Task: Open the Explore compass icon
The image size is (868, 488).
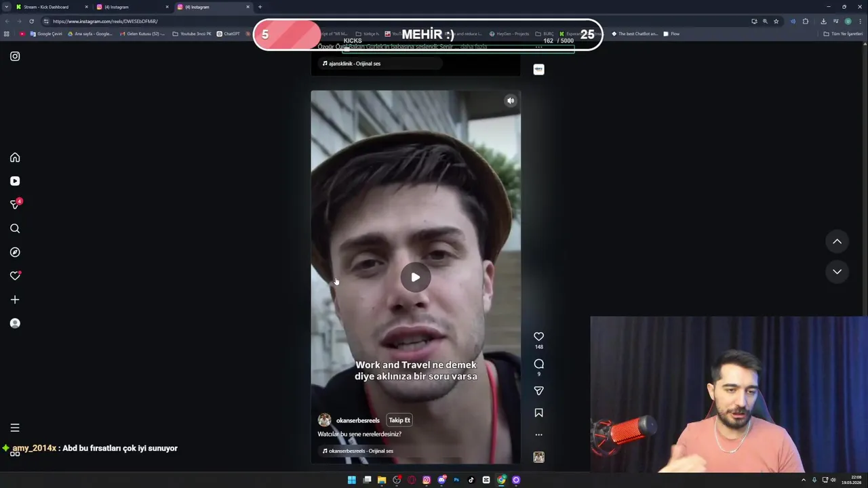Action: [x=15, y=252]
